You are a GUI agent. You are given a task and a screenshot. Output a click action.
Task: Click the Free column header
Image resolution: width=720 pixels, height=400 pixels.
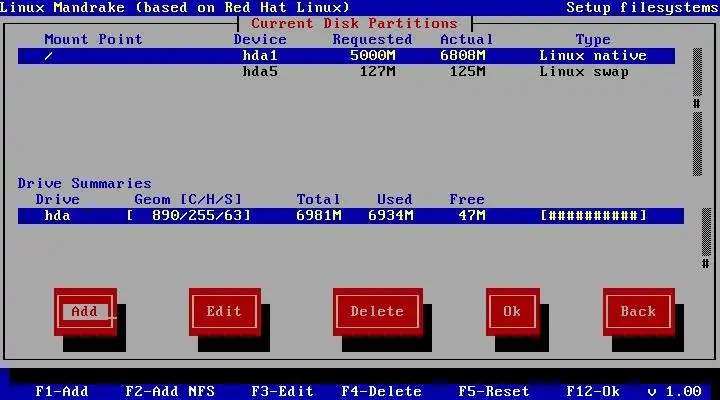[x=467, y=199]
